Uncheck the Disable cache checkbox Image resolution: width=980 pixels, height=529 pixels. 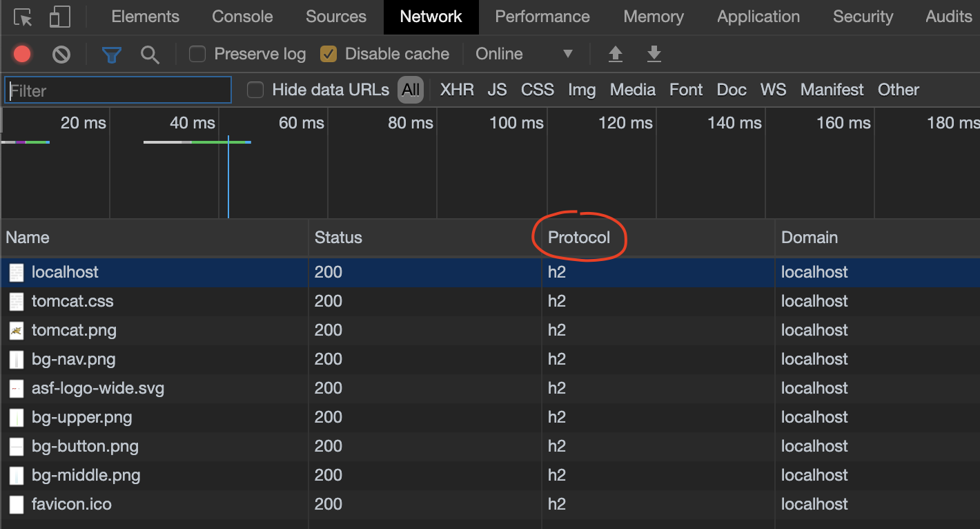pos(329,54)
